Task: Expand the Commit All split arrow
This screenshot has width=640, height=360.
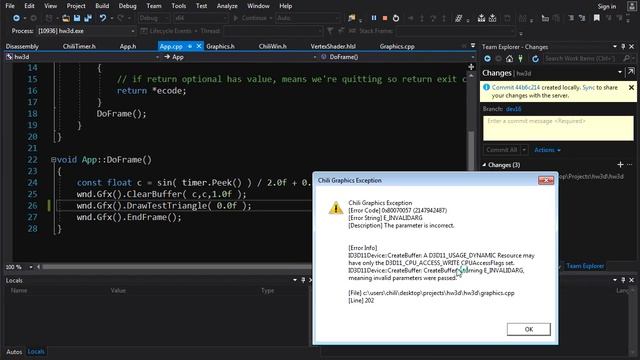Action: [x=524, y=150]
